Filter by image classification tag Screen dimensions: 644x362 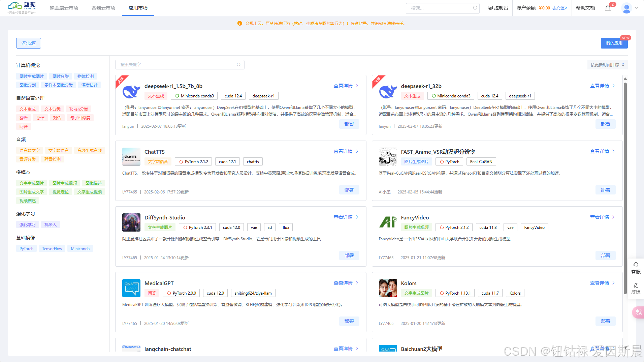[x=61, y=77]
